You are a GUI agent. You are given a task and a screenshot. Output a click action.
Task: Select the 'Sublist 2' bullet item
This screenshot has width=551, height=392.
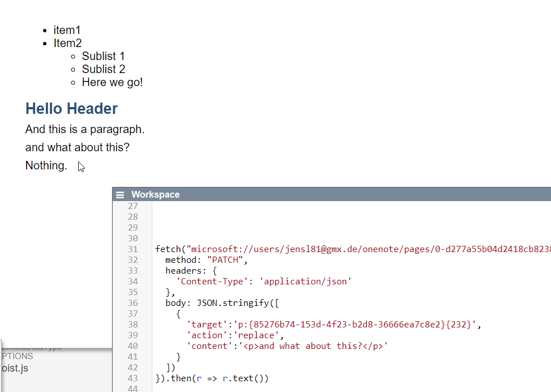[103, 69]
